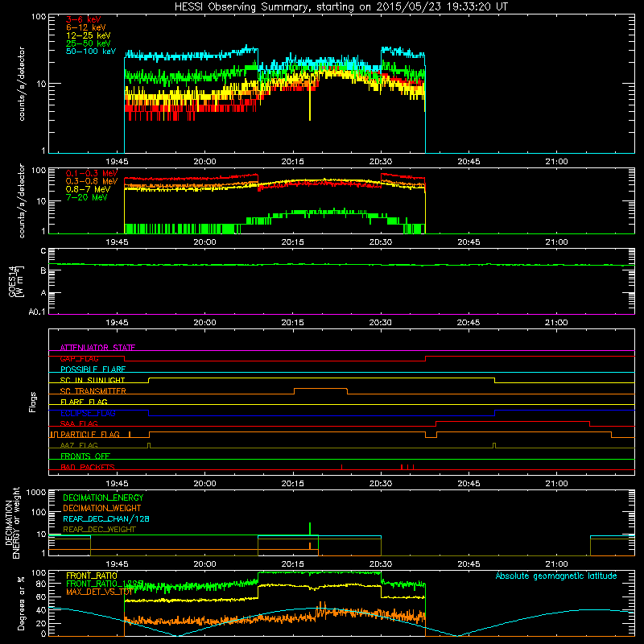Select the FLARE_FLAG label

(84, 402)
